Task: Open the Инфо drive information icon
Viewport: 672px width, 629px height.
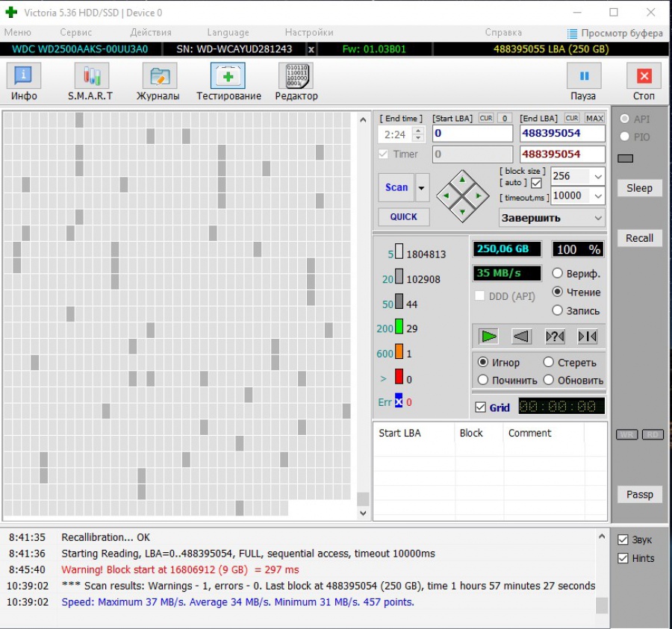Action: pyautogui.click(x=24, y=76)
